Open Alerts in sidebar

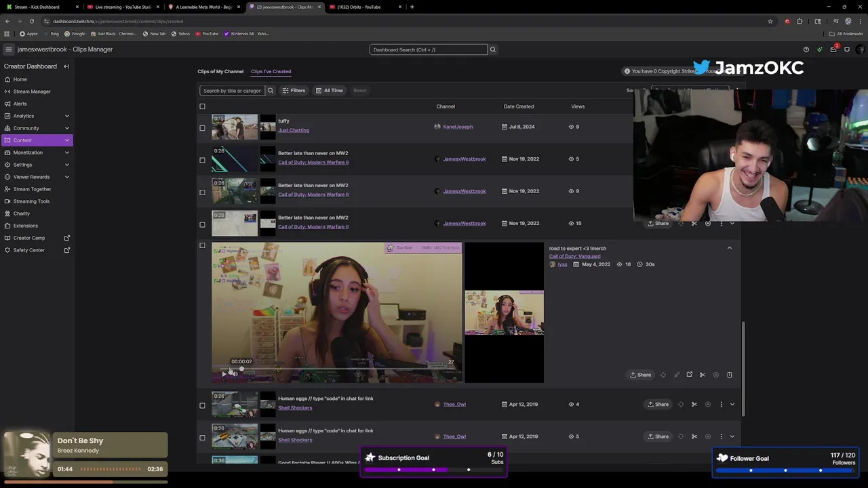[x=20, y=104]
